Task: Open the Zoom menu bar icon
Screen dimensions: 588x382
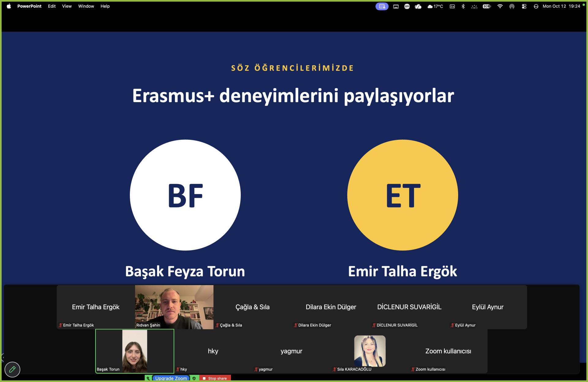Action: 407,6
